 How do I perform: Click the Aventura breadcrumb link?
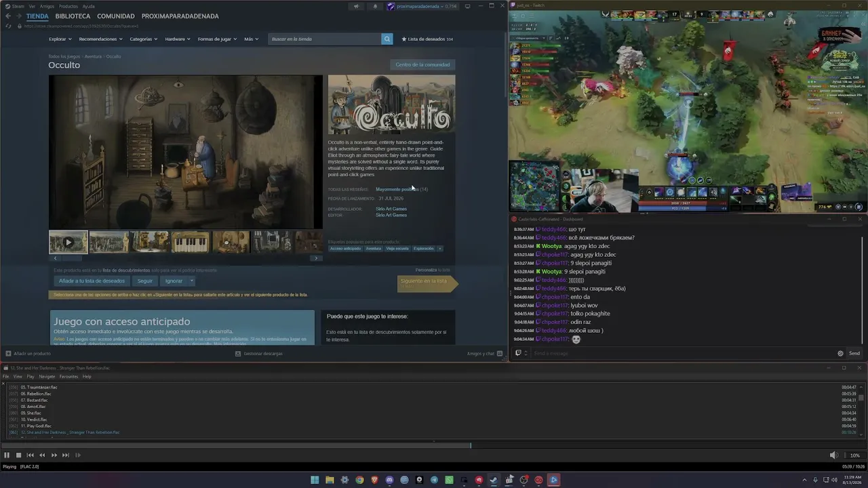(x=93, y=56)
